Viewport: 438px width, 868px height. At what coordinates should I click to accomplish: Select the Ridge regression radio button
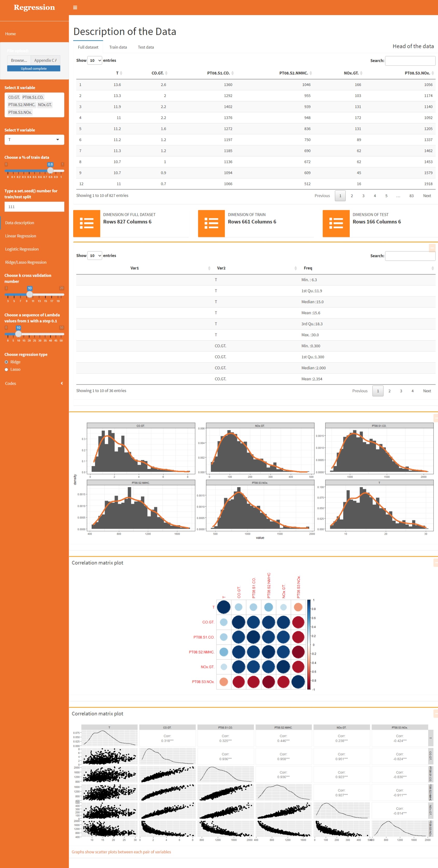point(6,362)
